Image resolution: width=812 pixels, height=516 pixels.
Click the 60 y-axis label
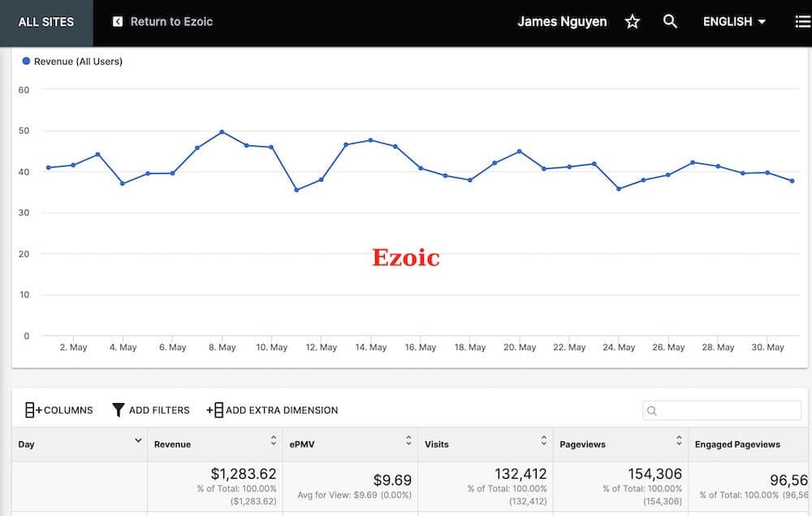coord(24,90)
